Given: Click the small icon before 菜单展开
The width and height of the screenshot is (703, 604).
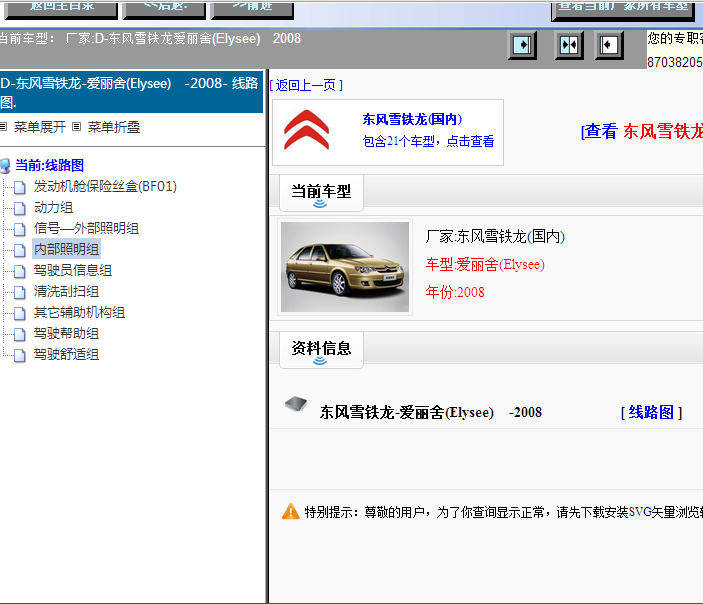Looking at the screenshot, I should [4, 127].
